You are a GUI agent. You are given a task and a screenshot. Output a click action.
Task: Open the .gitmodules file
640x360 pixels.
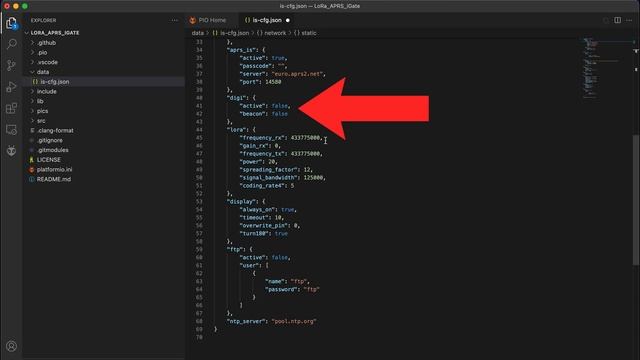pyautogui.click(x=52, y=150)
